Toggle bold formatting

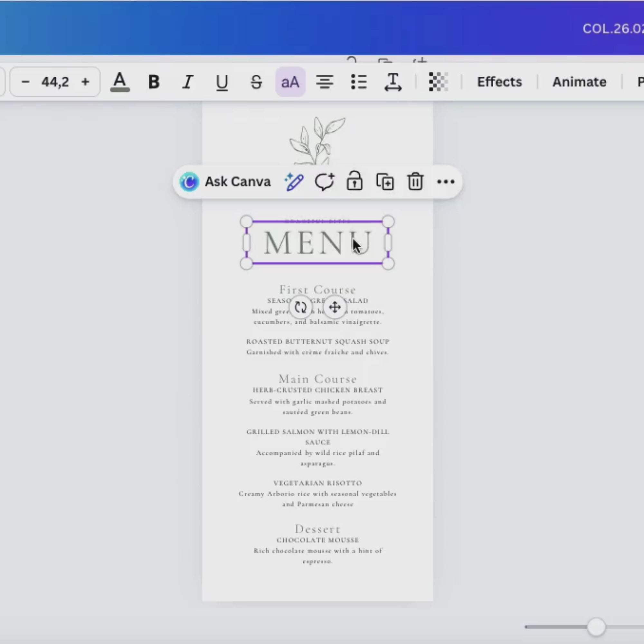(154, 82)
